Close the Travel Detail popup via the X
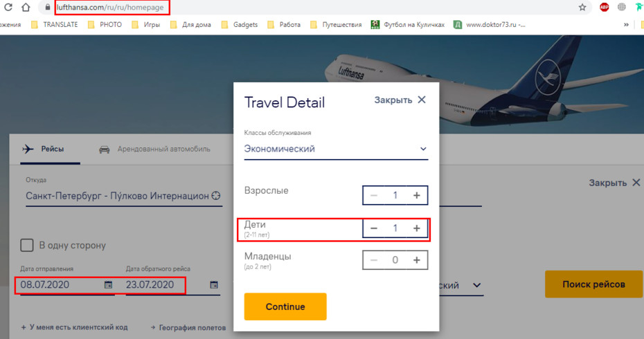This screenshot has height=339, width=644. coord(422,100)
